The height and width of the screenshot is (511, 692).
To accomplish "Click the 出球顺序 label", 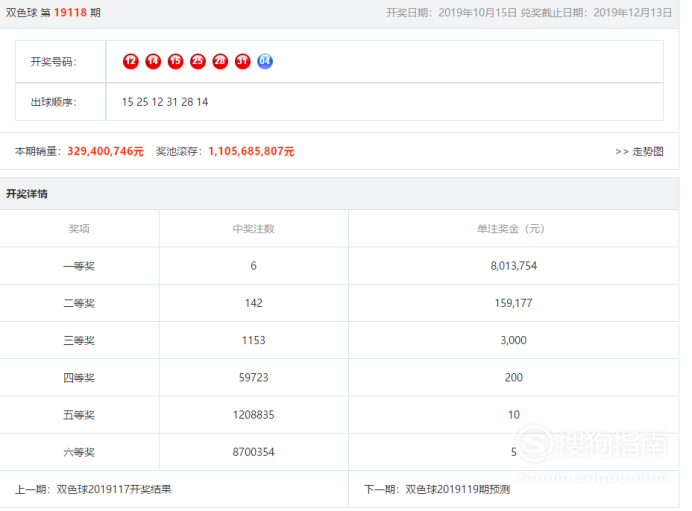I will point(53,102).
